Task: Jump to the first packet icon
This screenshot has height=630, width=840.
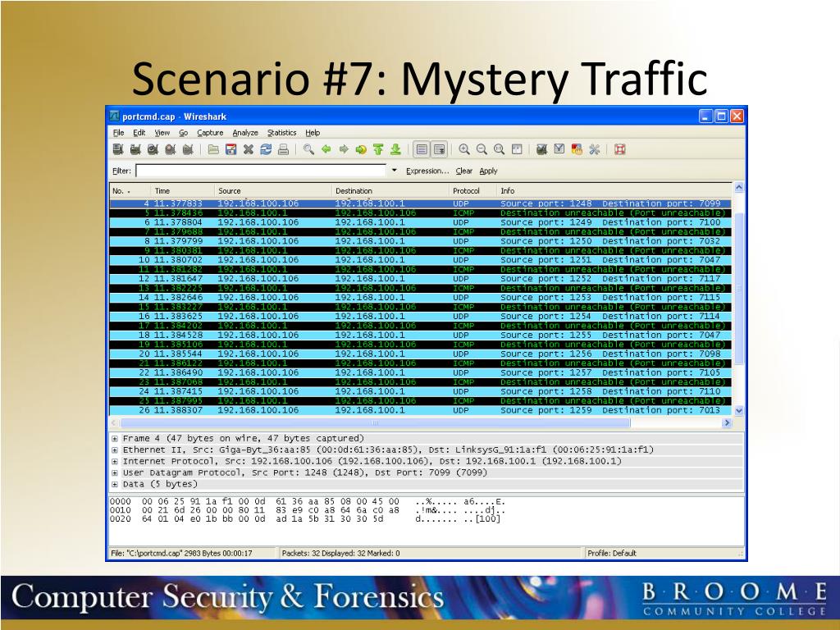Action: [x=378, y=149]
